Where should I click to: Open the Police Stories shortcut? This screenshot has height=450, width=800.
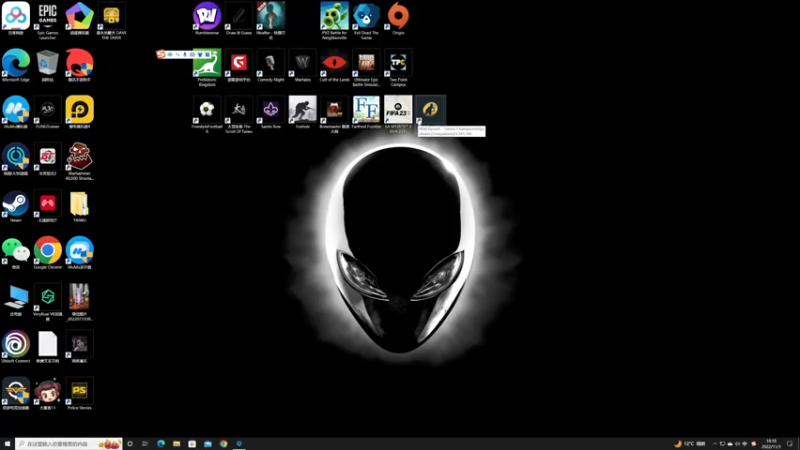(80, 394)
